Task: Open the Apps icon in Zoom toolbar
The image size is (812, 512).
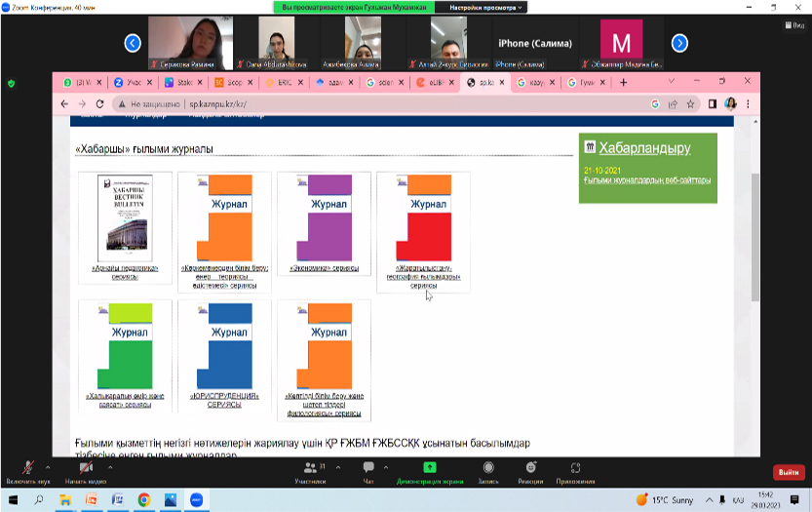Action: [575, 469]
